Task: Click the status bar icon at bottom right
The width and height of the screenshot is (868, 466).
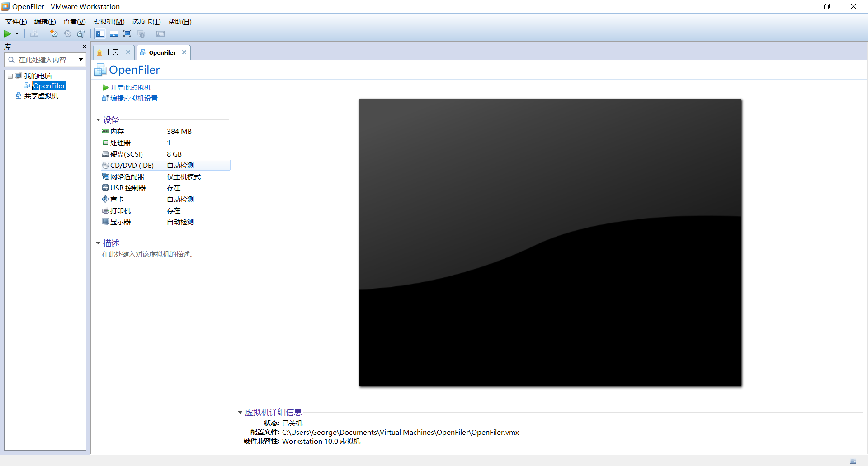Action: 853,461
